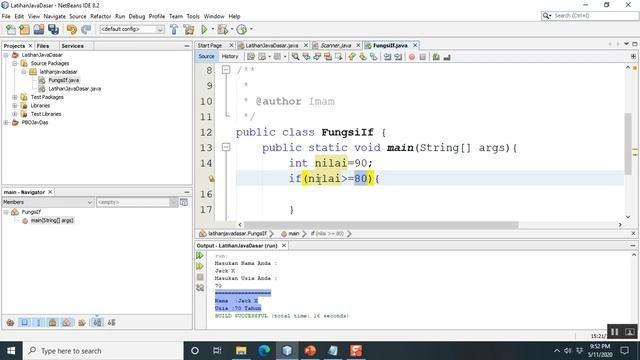Open the Navigator window pane icon beside filter
Image resolution: width=640 pixels, height=360 pixels.
tap(184, 202)
